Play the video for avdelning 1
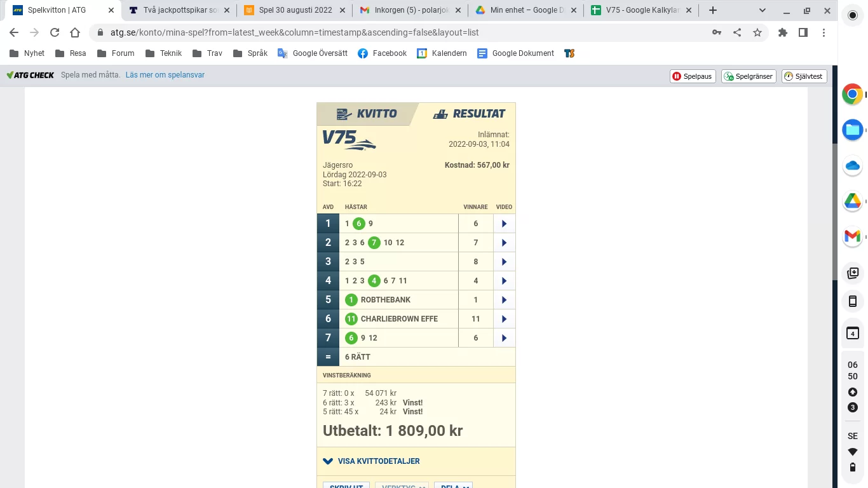Screen dimensions: 868x488 [504, 223]
